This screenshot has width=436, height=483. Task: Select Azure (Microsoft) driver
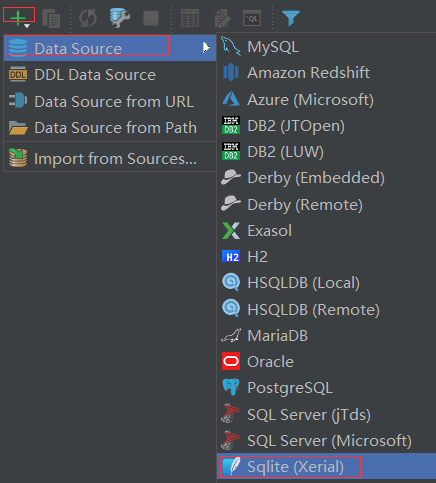click(326, 99)
